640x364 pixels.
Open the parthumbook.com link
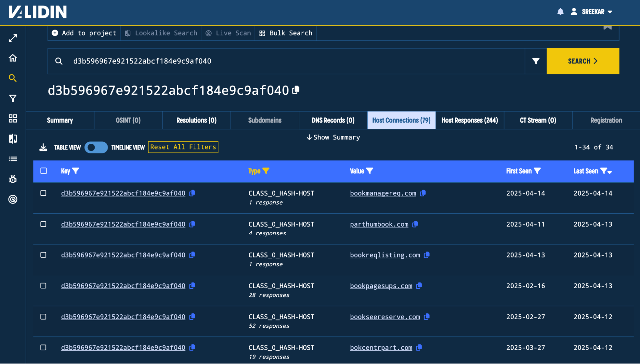[x=379, y=224]
